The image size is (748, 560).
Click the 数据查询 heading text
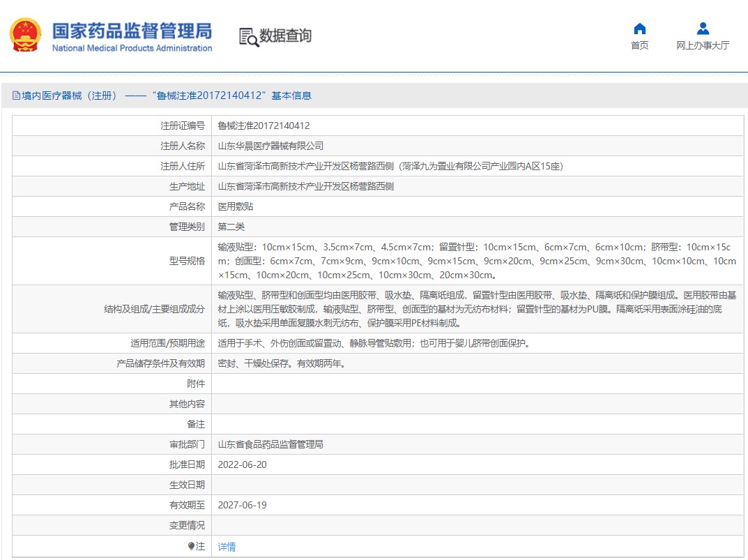pyautogui.click(x=285, y=36)
